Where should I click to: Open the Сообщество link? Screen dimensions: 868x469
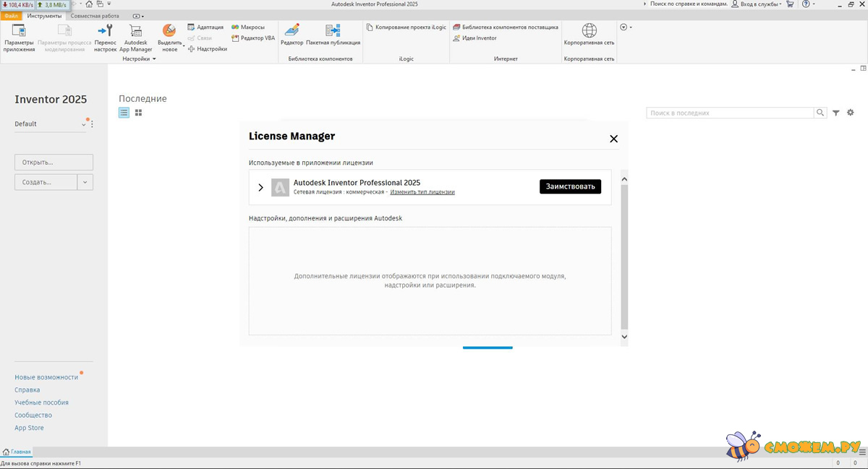click(33, 416)
